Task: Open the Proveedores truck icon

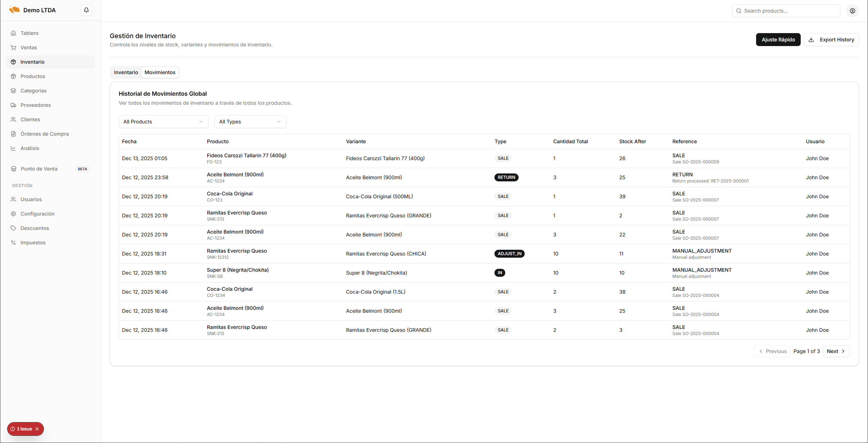Action: click(x=13, y=105)
